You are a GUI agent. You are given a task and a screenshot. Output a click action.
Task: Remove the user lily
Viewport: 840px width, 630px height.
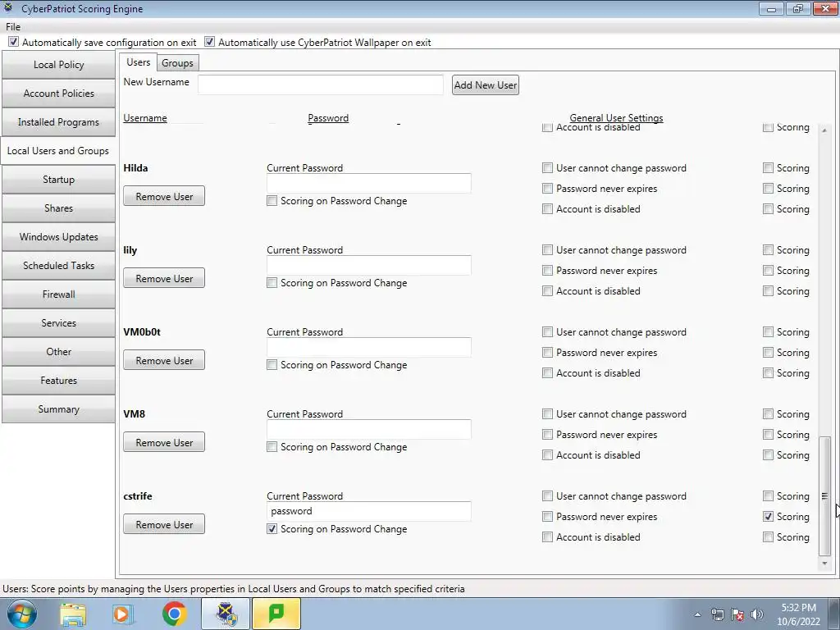[x=164, y=278]
